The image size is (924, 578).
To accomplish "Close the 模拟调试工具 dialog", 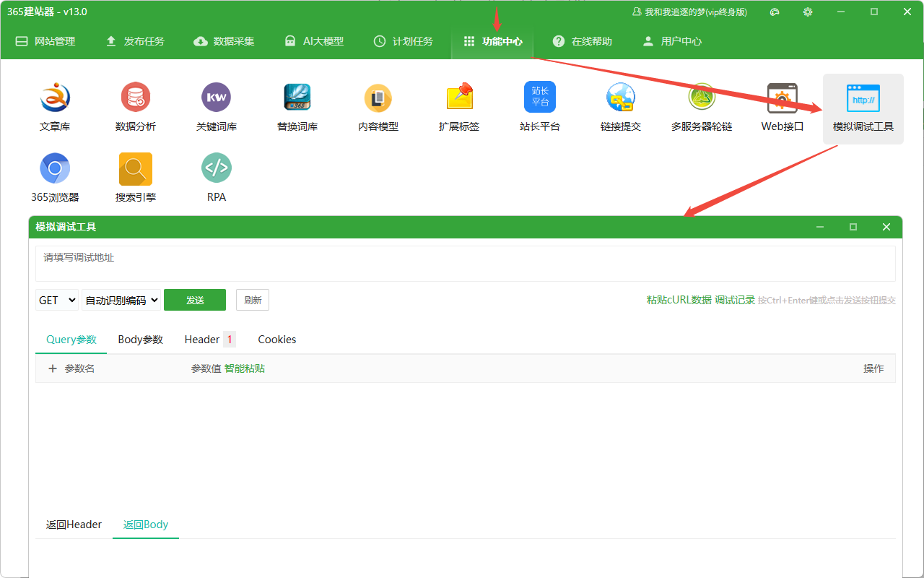I will tap(886, 227).
